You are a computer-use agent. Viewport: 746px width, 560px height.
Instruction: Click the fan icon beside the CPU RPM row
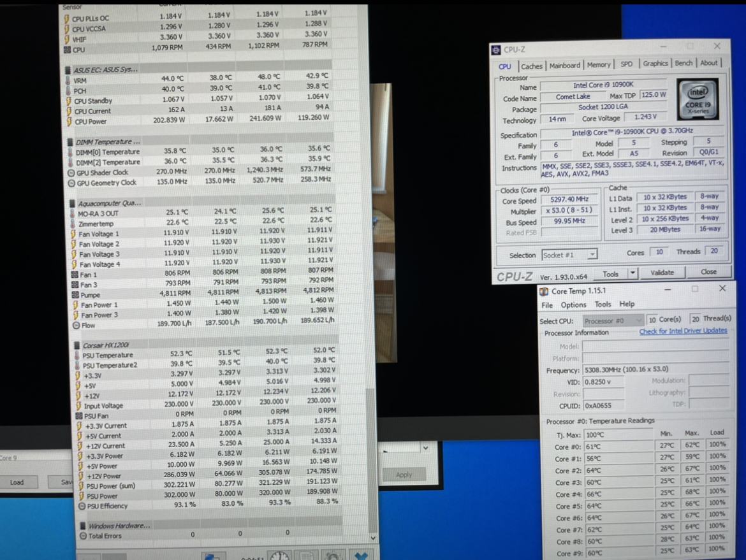67,50
